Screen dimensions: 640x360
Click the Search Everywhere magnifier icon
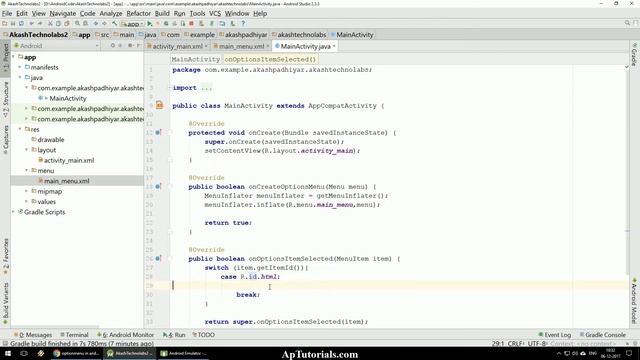(x=627, y=23)
